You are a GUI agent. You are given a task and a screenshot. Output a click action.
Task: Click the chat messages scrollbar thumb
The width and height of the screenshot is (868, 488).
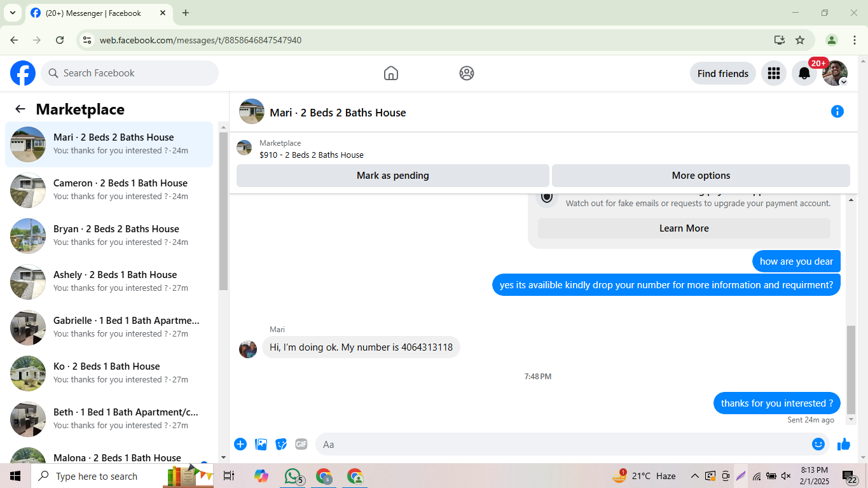[x=851, y=370]
